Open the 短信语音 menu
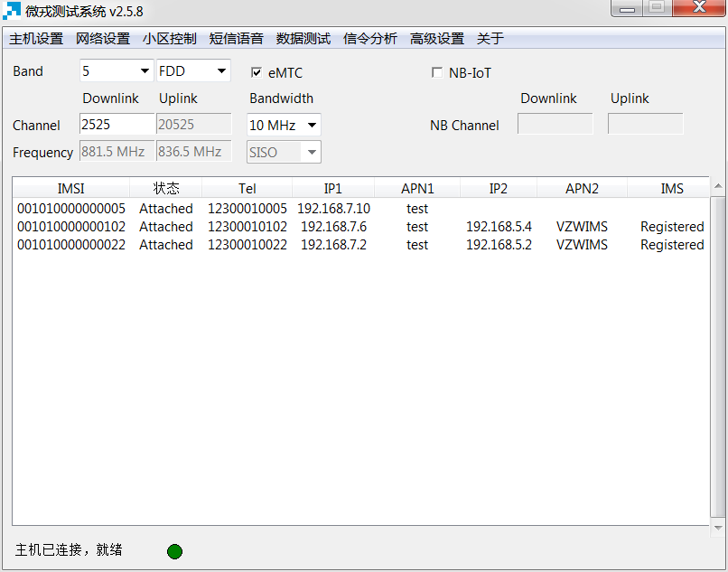 point(237,39)
